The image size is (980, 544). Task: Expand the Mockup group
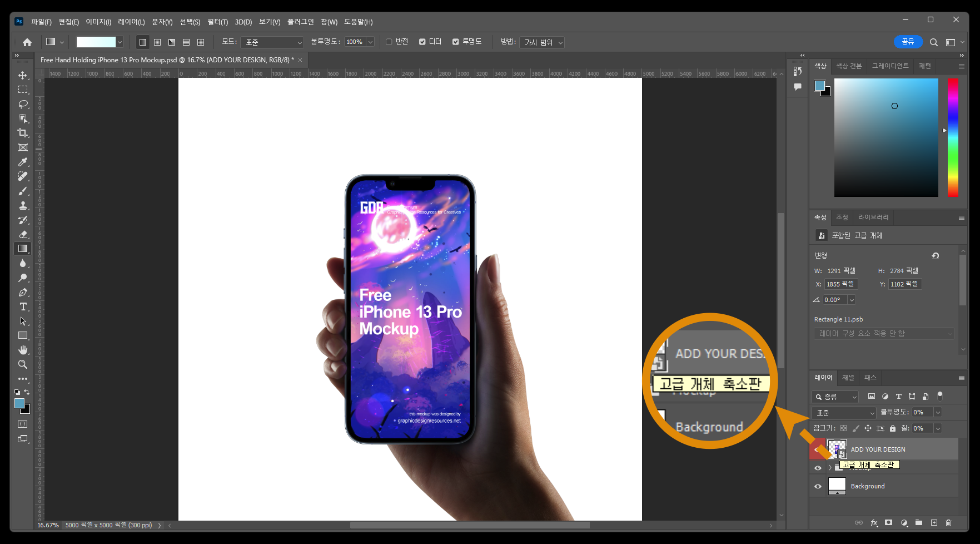[x=830, y=468]
